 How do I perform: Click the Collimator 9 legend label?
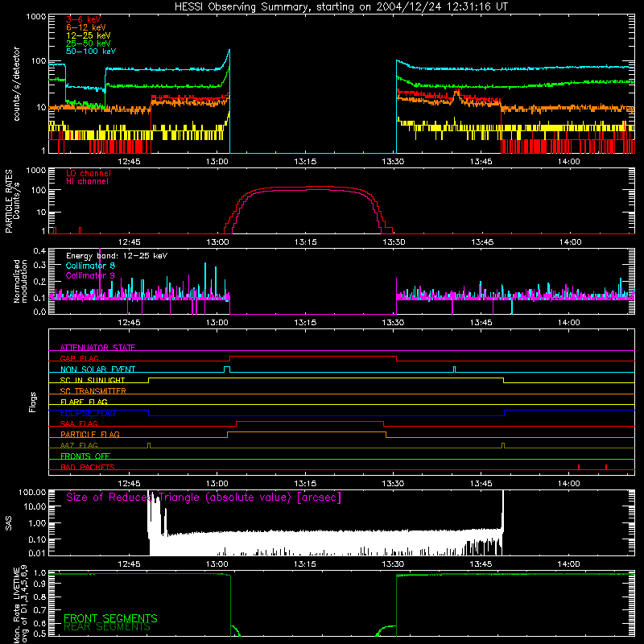pos(90,275)
